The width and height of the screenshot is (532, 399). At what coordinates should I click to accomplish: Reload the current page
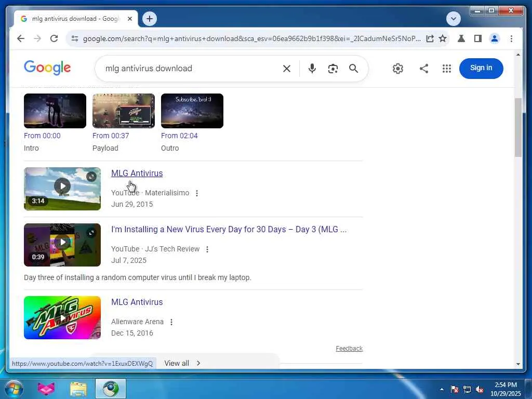[54, 38]
